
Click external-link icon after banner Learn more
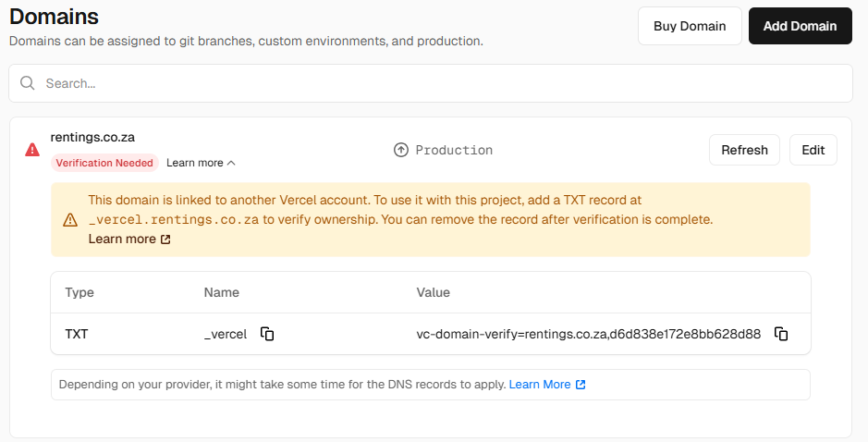165,239
